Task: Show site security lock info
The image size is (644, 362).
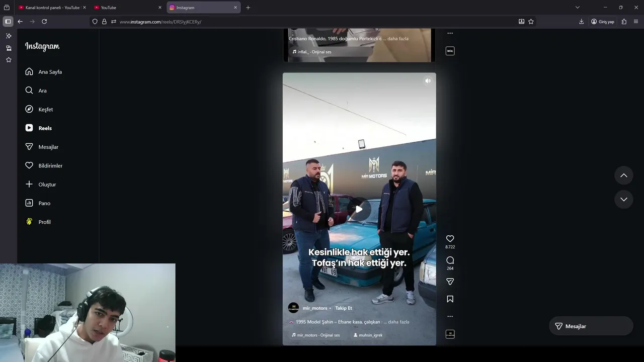Action: [x=104, y=22]
